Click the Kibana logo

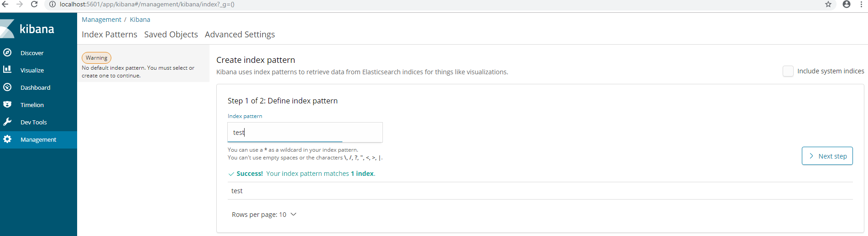pos(28,29)
